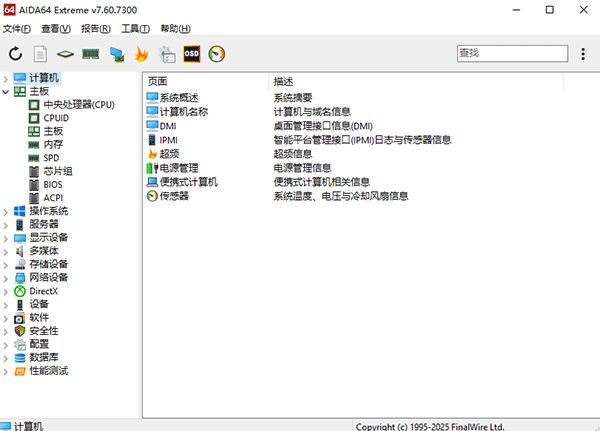Expand the 服务器 tree node
The image size is (600, 431).
(x=5, y=225)
